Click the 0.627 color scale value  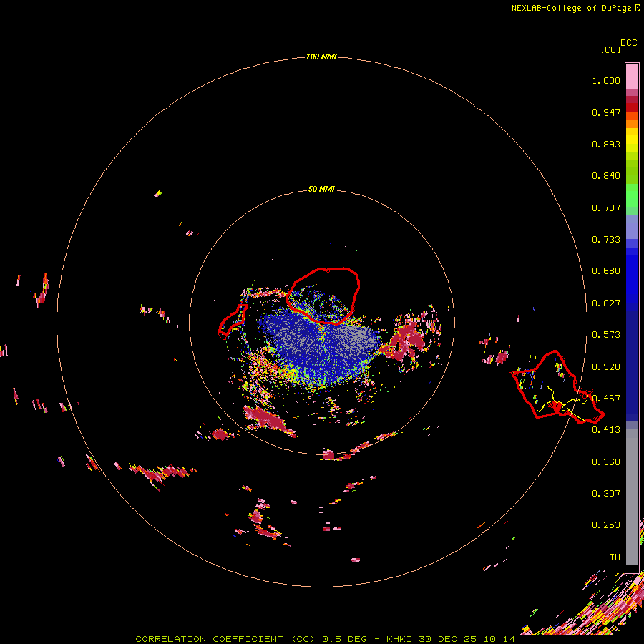606,303
